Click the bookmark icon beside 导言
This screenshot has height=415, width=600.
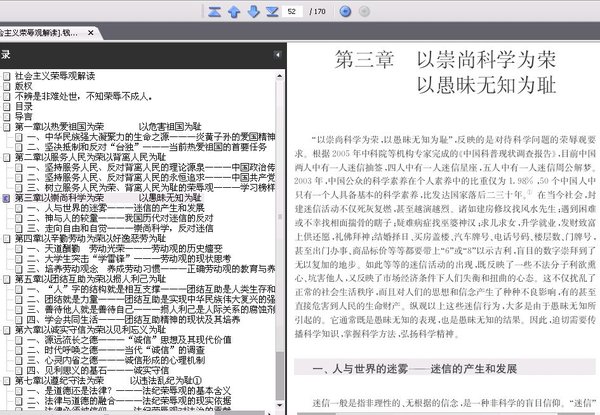[6, 116]
